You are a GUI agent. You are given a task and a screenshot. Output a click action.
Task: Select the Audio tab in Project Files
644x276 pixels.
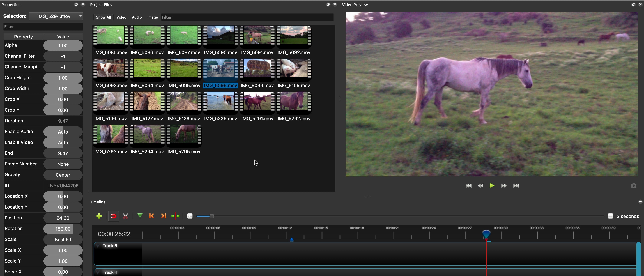[x=136, y=17]
